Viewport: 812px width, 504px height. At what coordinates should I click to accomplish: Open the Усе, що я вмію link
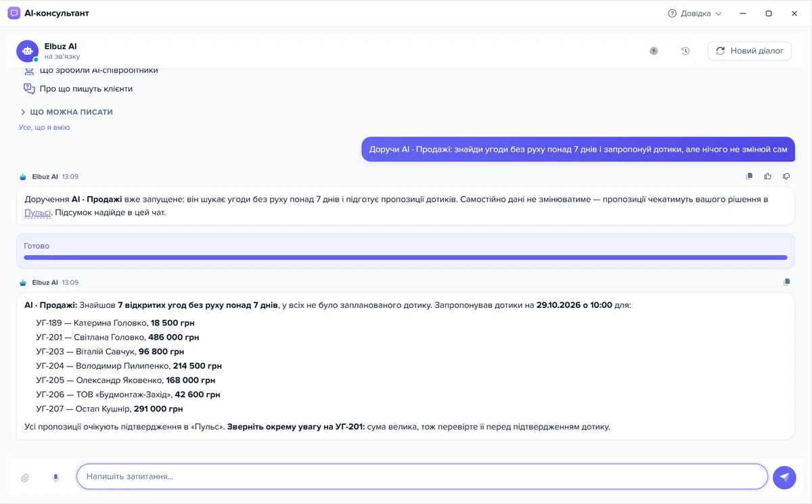[44, 127]
